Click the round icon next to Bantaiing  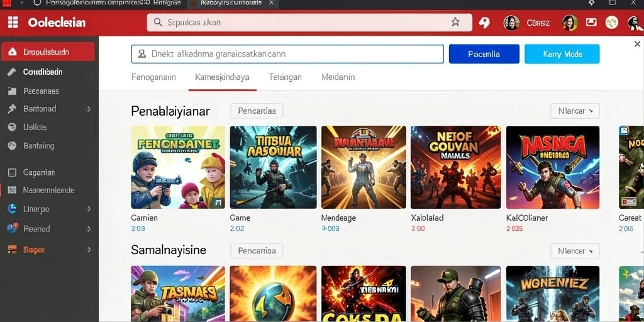coord(12,145)
